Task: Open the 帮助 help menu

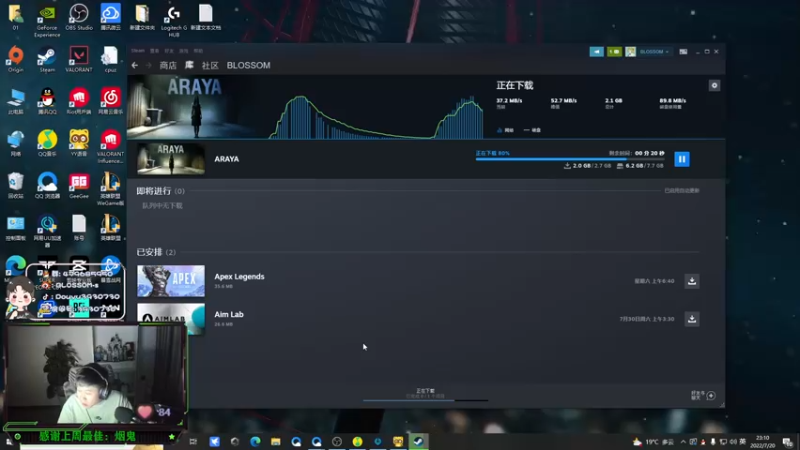Action: point(198,51)
